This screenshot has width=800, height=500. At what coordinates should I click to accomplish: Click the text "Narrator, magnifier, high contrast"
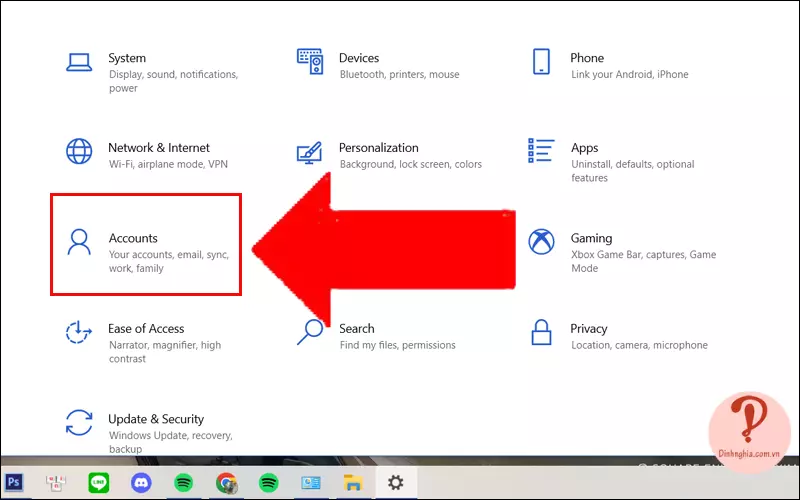pyautogui.click(x=165, y=352)
